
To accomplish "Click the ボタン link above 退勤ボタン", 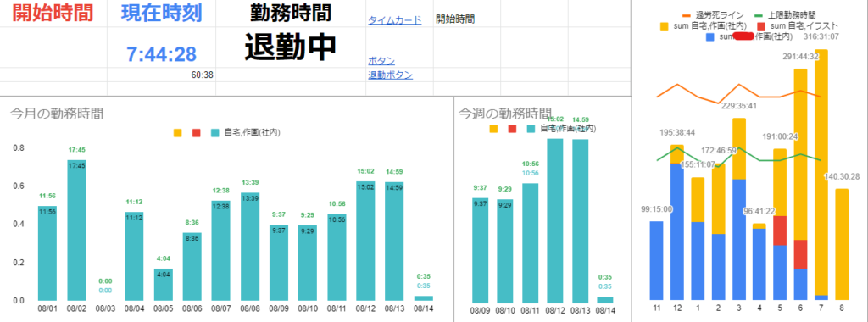I will pos(381,61).
